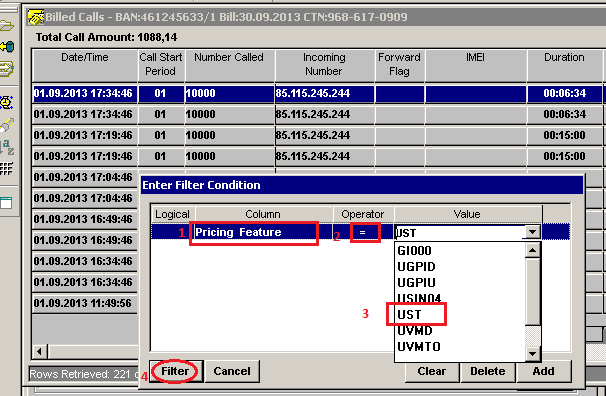Open the Value dropdown arrow next to UST
606x396 pixels.
pyautogui.click(x=533, y=232)
